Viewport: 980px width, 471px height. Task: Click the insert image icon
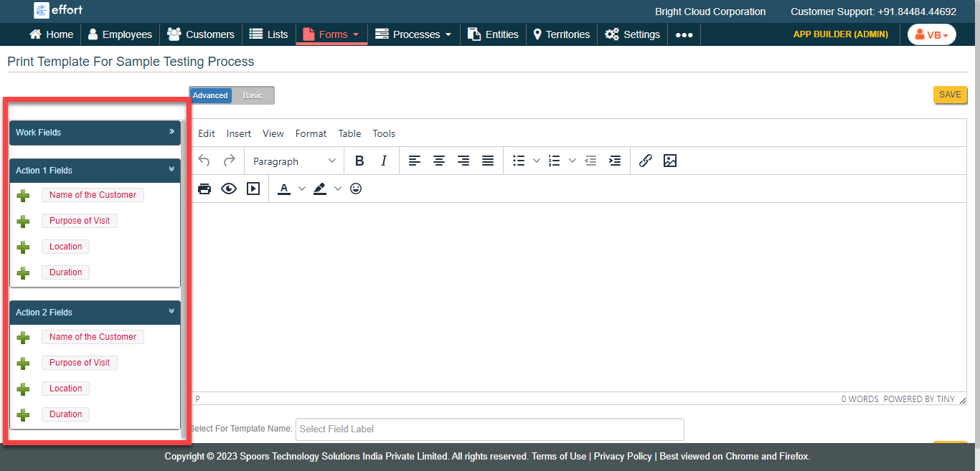coord(669,161)
